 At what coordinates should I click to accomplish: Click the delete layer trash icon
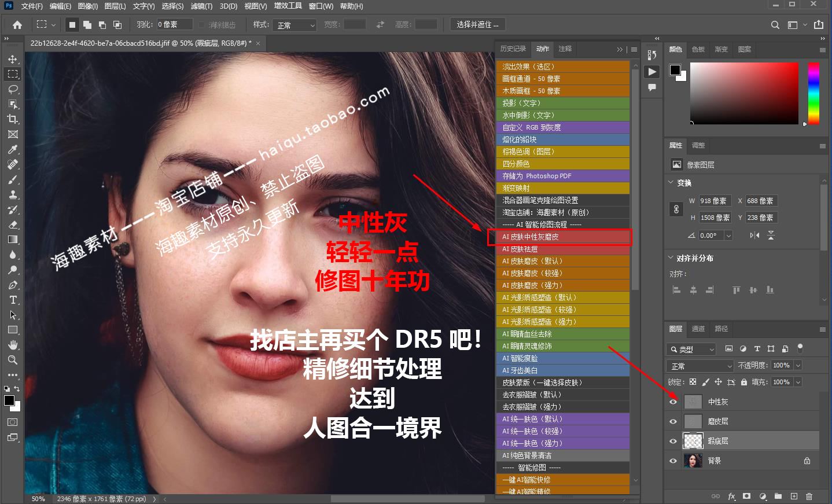(809, 496)
